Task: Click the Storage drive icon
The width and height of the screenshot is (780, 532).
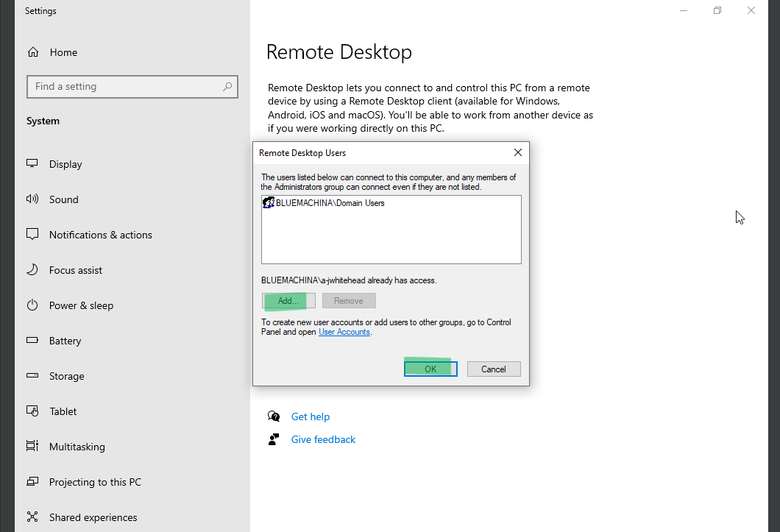Action: [x=32, y=376]
